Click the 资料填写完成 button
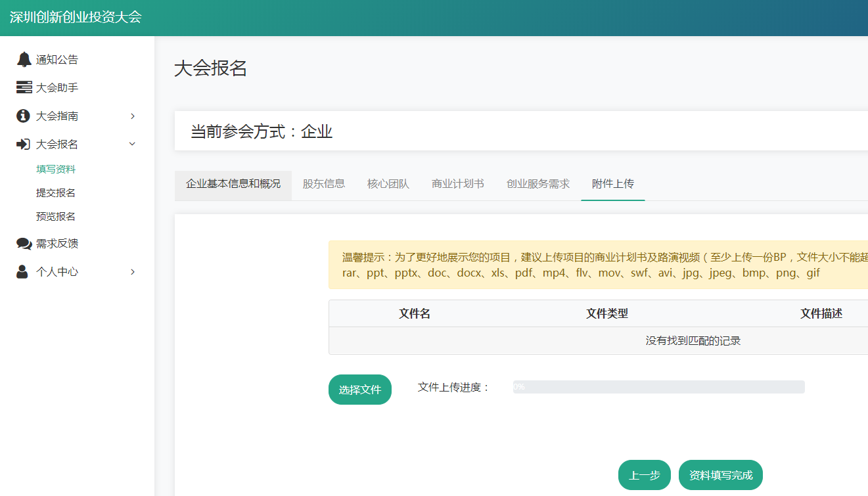The width and height of the screenshot is (868, 496). coord(720,475)
